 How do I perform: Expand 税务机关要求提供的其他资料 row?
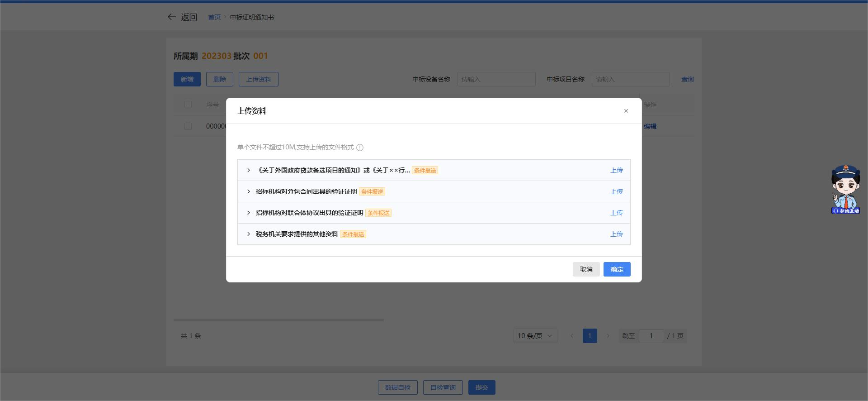[249, 234]
